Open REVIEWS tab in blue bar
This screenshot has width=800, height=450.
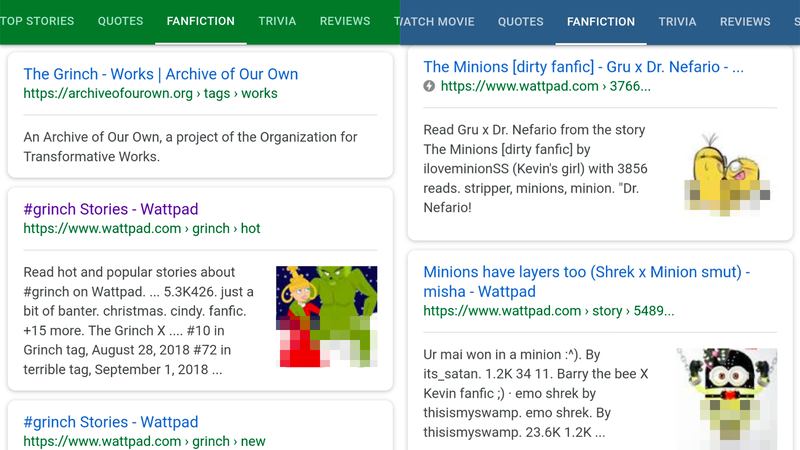tap(745, 22)
